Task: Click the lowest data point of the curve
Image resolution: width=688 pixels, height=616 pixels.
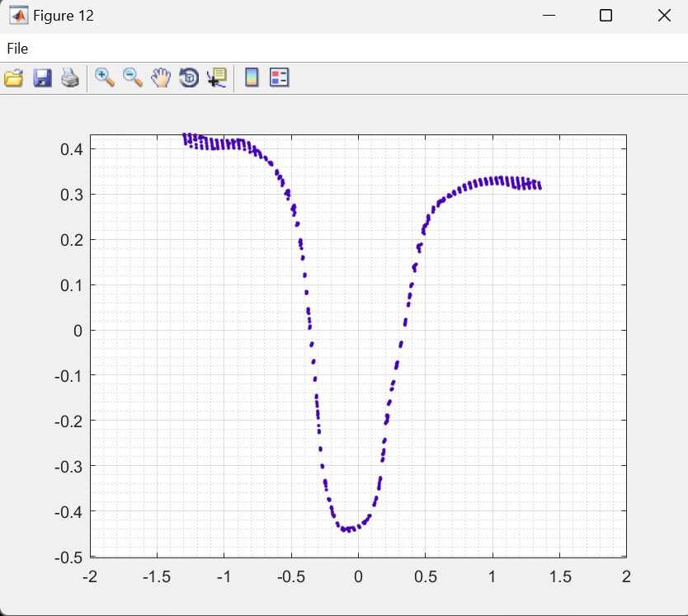Action: coord(350,530)
